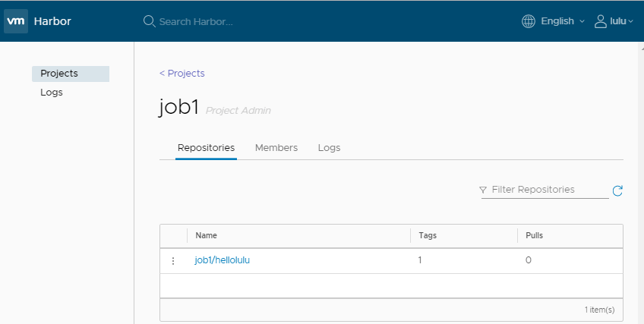Expand the English language dropdown
The width and height of the screenshot is (644, 324).
click(563, 21)
